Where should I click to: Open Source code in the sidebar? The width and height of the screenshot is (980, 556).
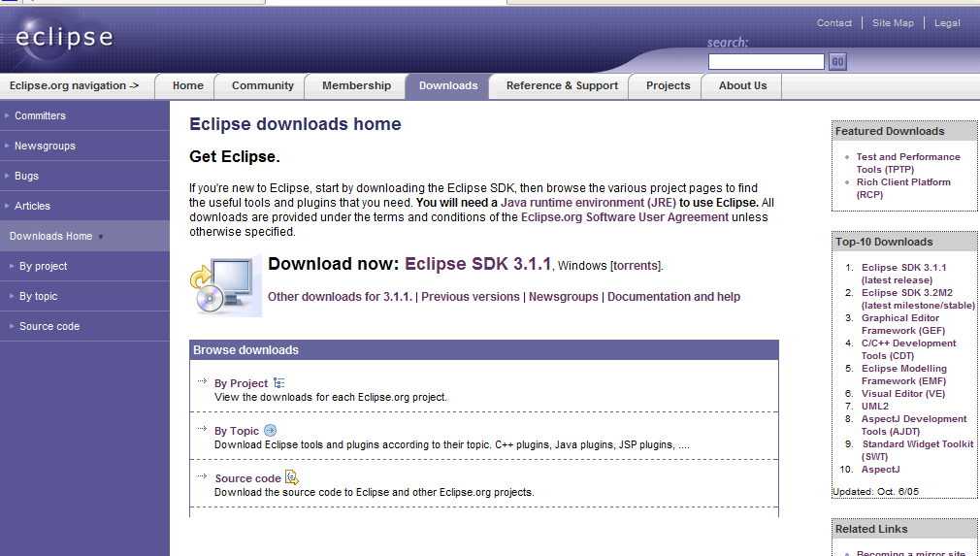tap(84, 326)
